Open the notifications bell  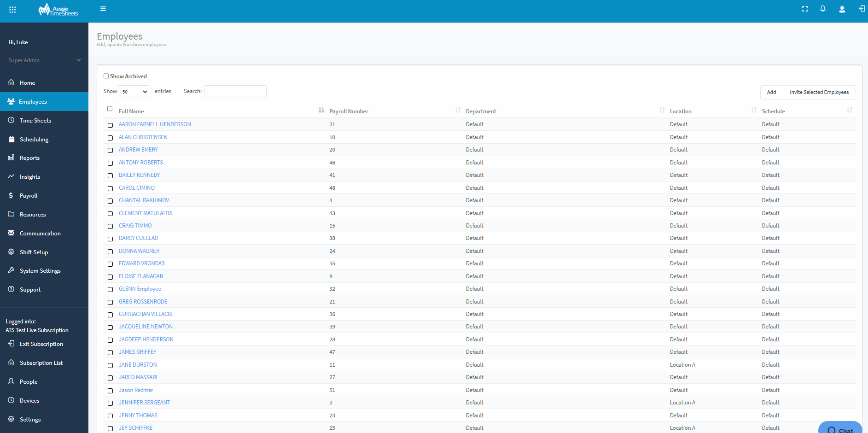(823, 9)
